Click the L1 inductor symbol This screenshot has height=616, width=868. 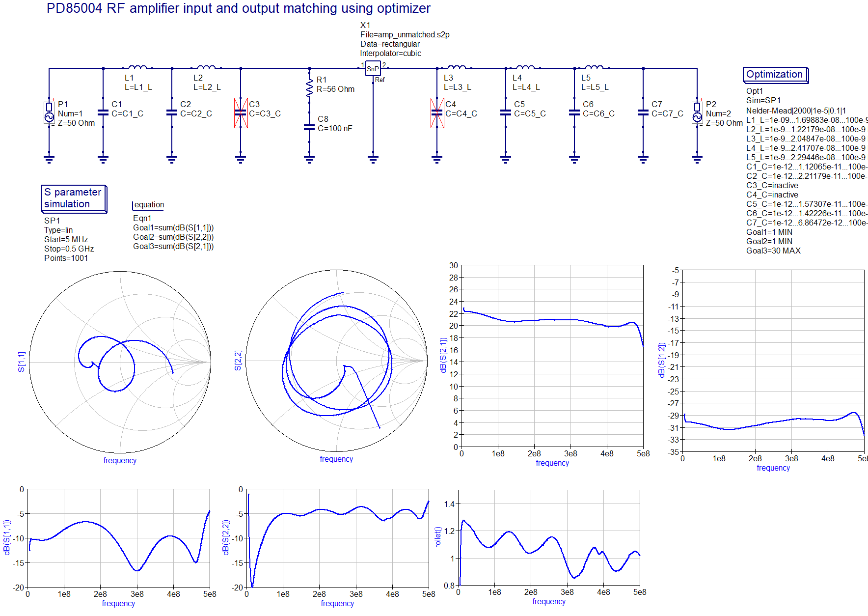click(x=137, y=67)
